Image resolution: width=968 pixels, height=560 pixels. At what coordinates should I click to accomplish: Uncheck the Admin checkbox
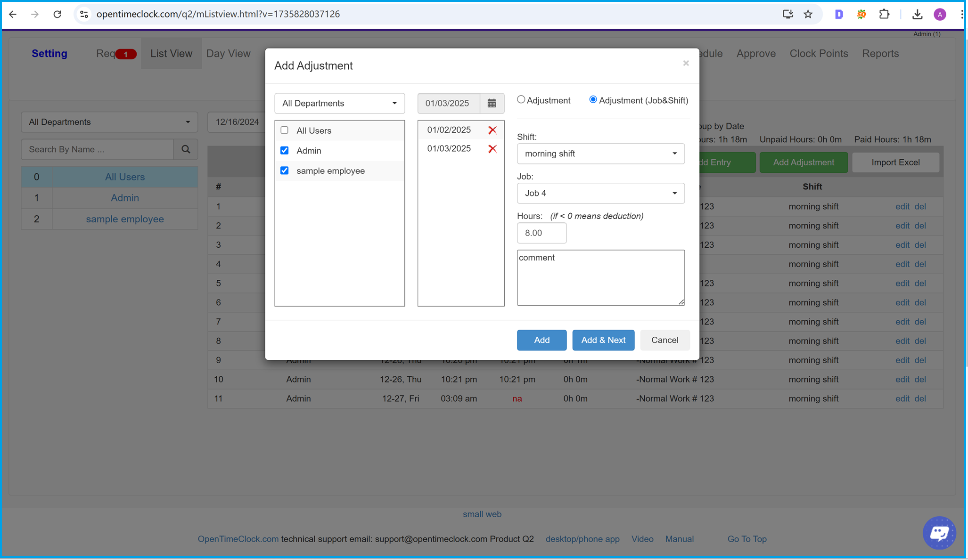(284, 150)
